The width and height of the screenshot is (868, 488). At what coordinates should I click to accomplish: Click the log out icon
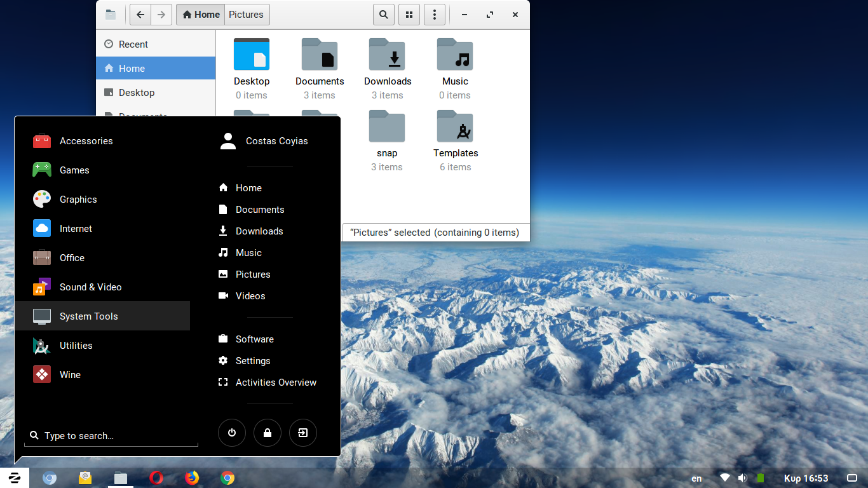pos(302,433)
